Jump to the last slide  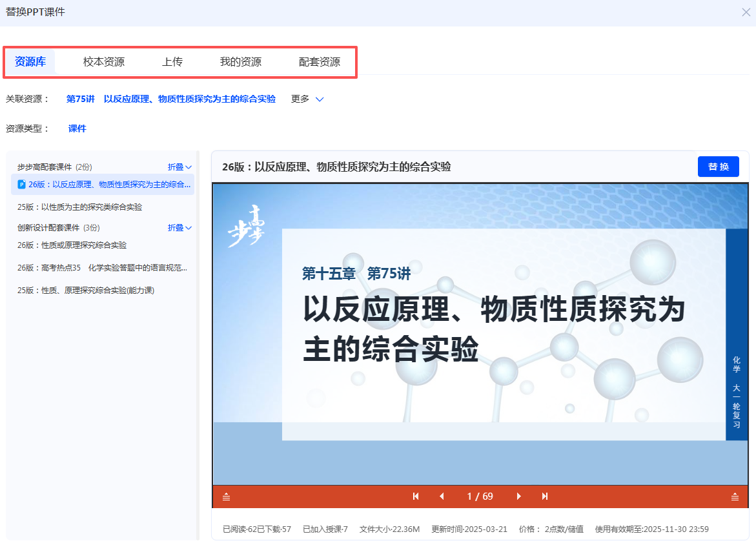coord(545,497)
